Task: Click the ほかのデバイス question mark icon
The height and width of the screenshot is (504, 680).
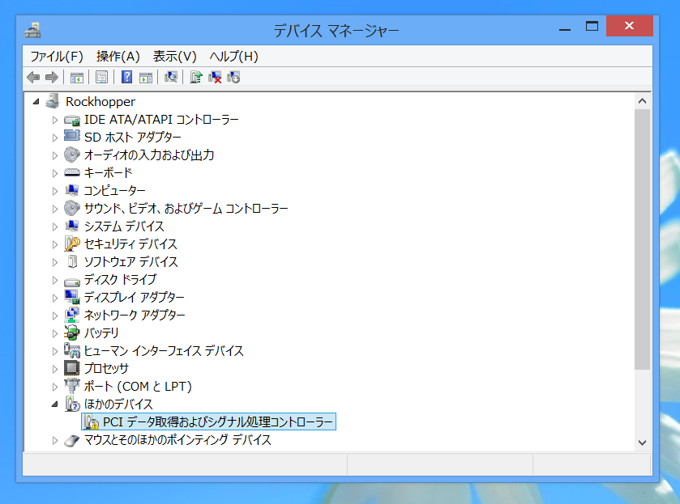Action: (72, 404)
